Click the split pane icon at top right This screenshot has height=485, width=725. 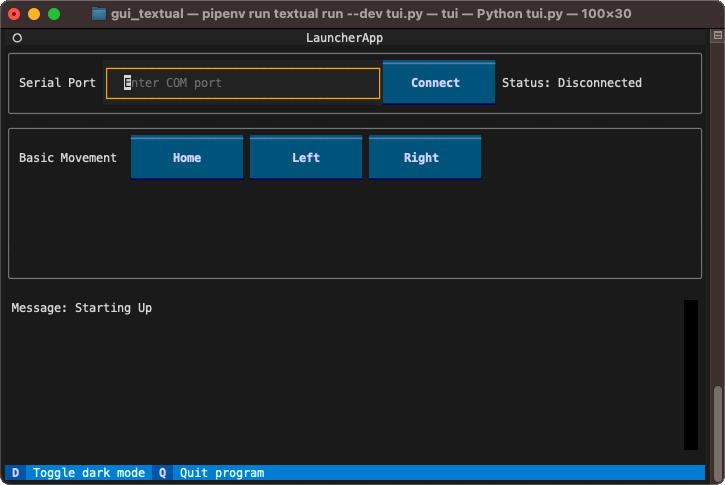pos(718,35)
